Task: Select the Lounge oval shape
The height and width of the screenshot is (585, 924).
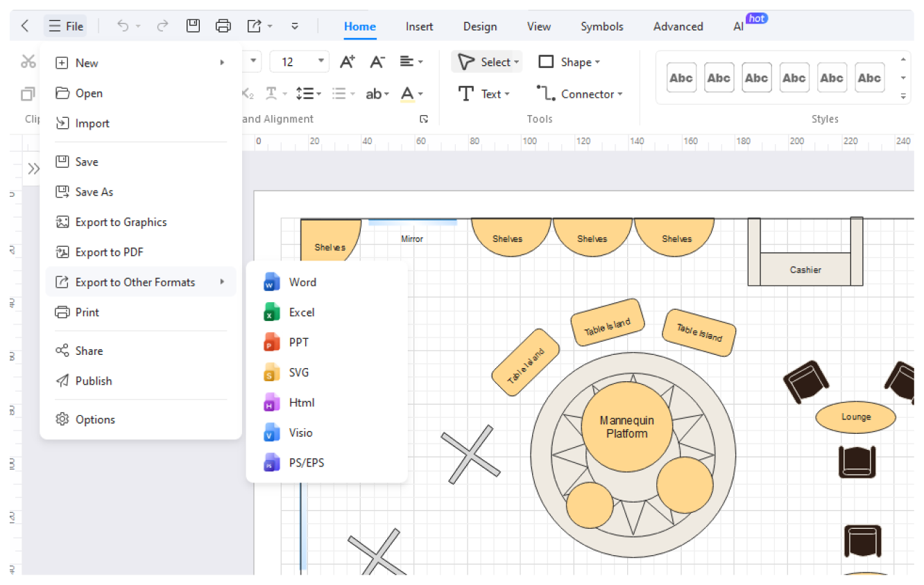Action: 855,417
